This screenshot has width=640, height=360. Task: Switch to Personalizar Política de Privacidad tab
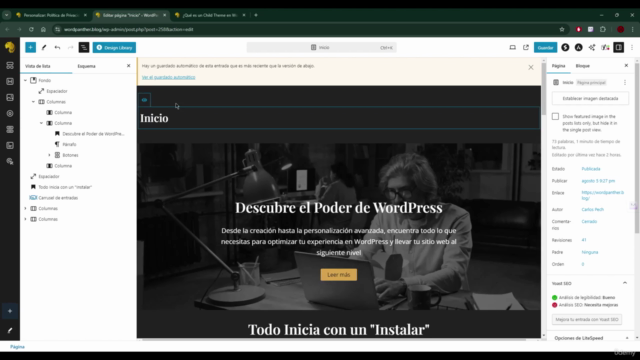click(x=51, y=15)
